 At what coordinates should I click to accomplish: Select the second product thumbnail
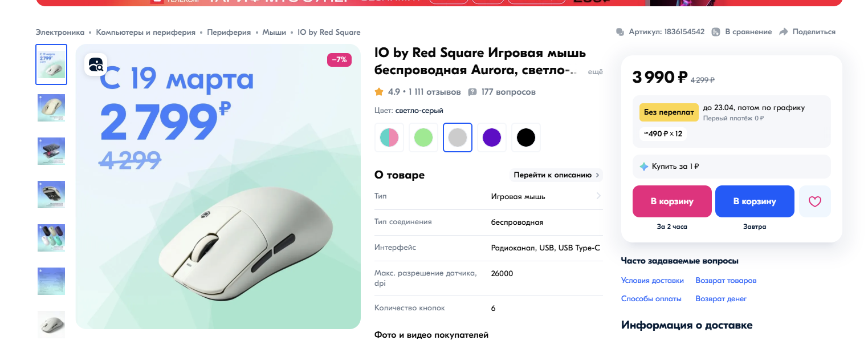click(x=51, y=108)
